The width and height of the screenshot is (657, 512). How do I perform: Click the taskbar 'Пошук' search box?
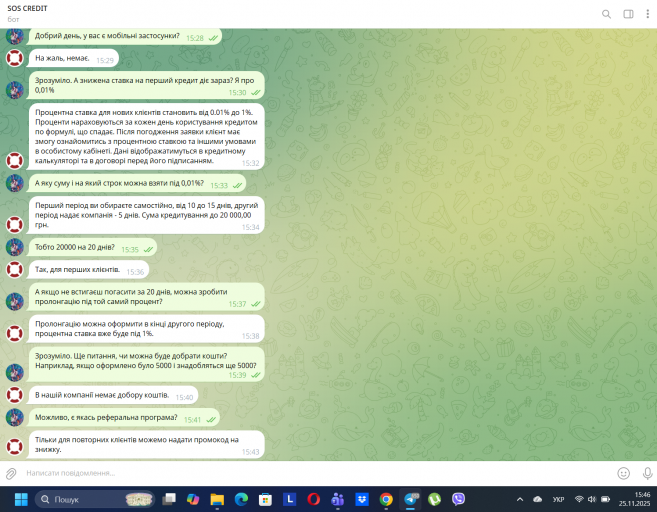[x=95, y=499]
